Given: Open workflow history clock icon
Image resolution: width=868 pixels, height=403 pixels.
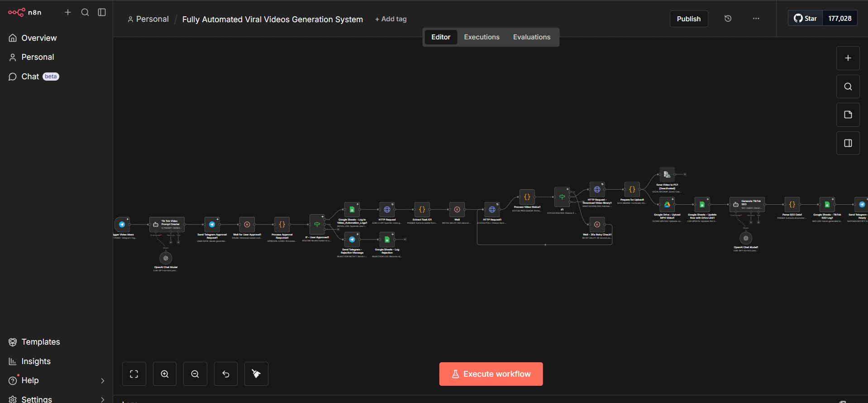Looking at the screenshot, I should (728, 19).
